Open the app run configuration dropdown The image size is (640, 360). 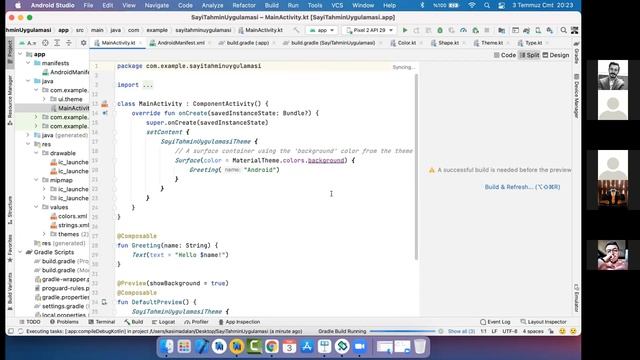(322, 30)
